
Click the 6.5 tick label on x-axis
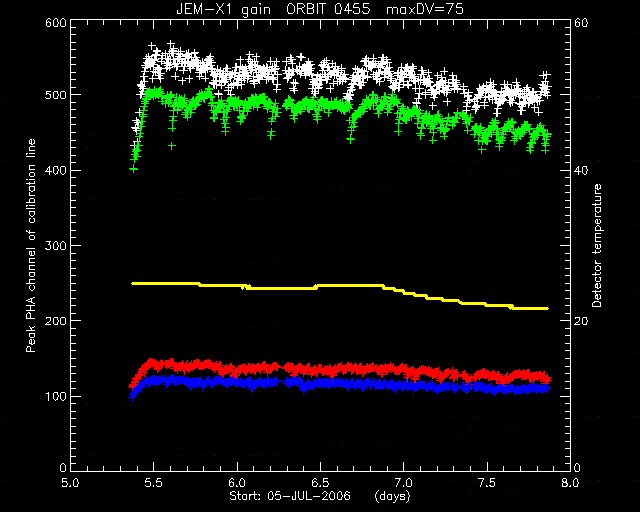pos(320,483)
